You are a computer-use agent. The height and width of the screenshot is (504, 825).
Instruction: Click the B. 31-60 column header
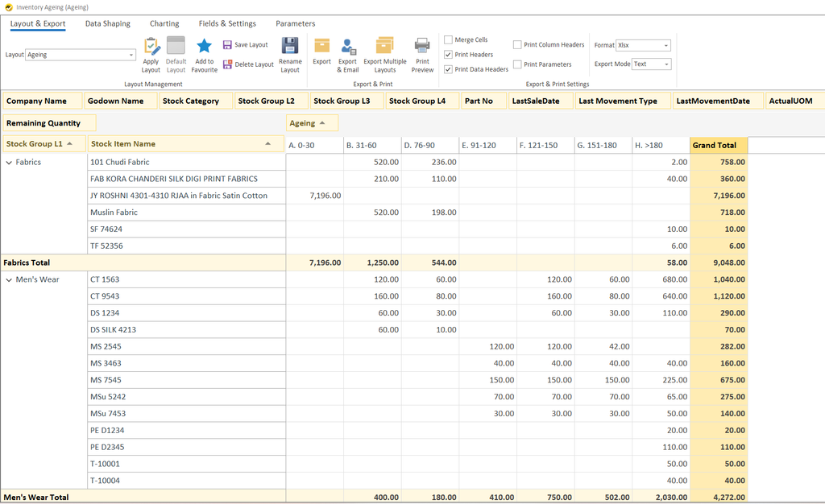tap(372, 146)
